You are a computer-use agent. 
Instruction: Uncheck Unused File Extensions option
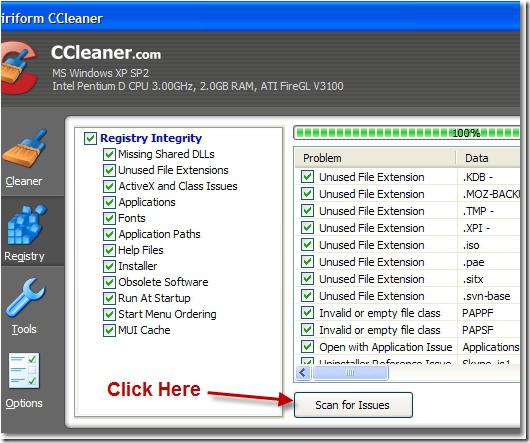coord(109,170)
